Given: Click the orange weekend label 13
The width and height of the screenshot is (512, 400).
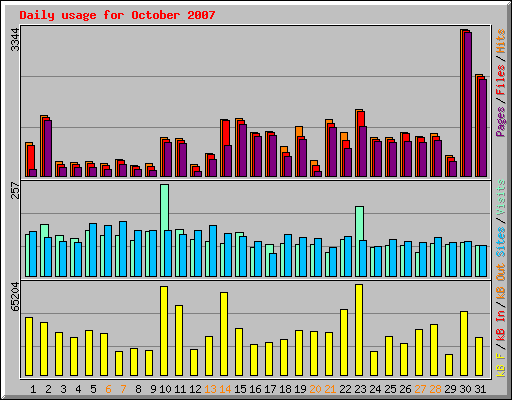Looking at the screenshot, I should 210,389.
